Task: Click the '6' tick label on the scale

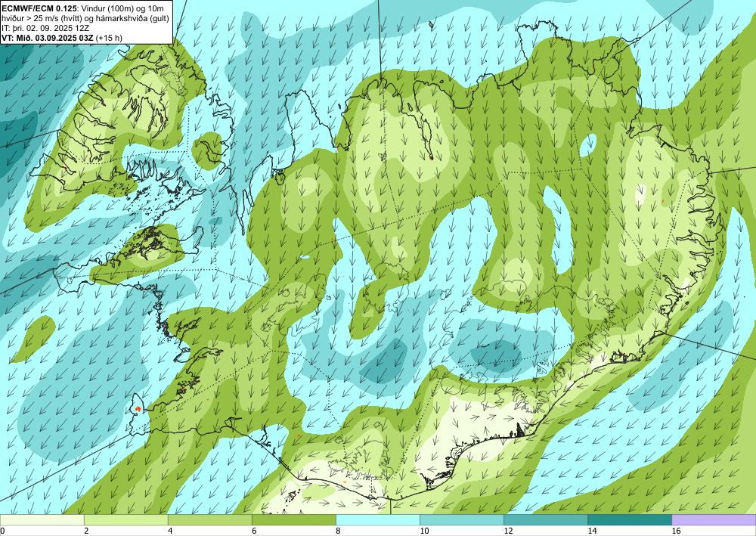Action: (x=254, y=531)
